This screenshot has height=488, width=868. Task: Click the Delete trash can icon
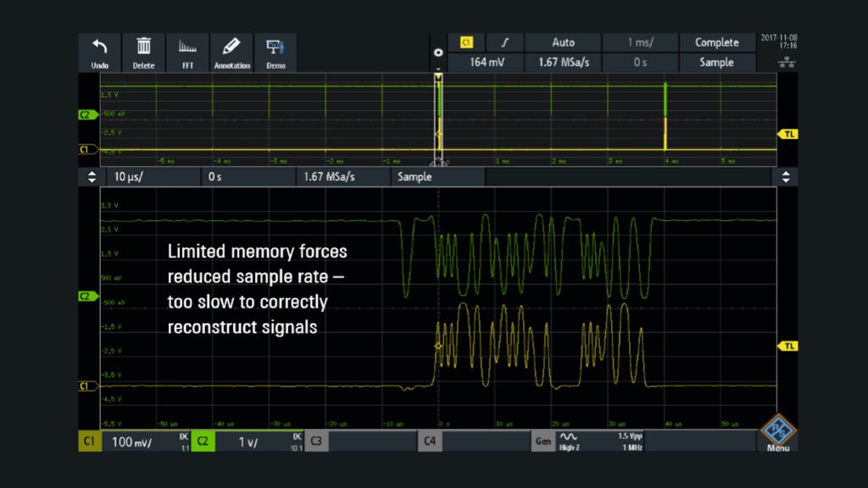(x=144, y=52)
